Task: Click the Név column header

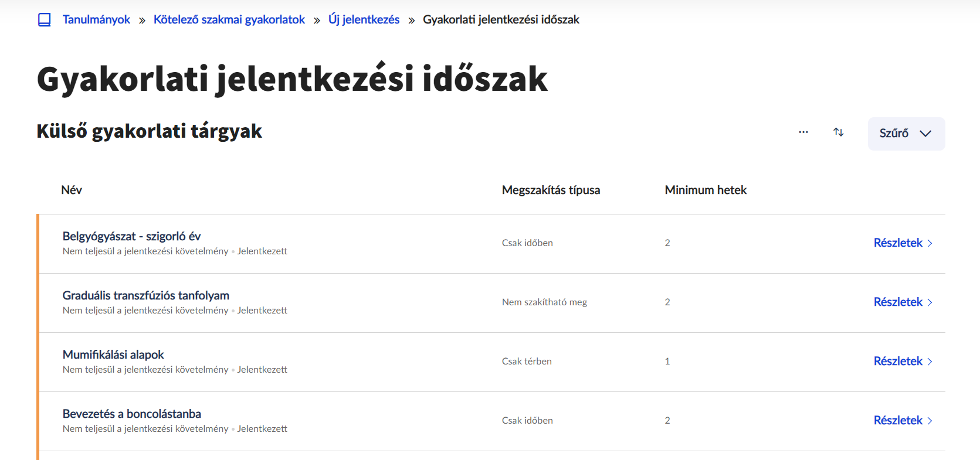Action: (72, 190)
